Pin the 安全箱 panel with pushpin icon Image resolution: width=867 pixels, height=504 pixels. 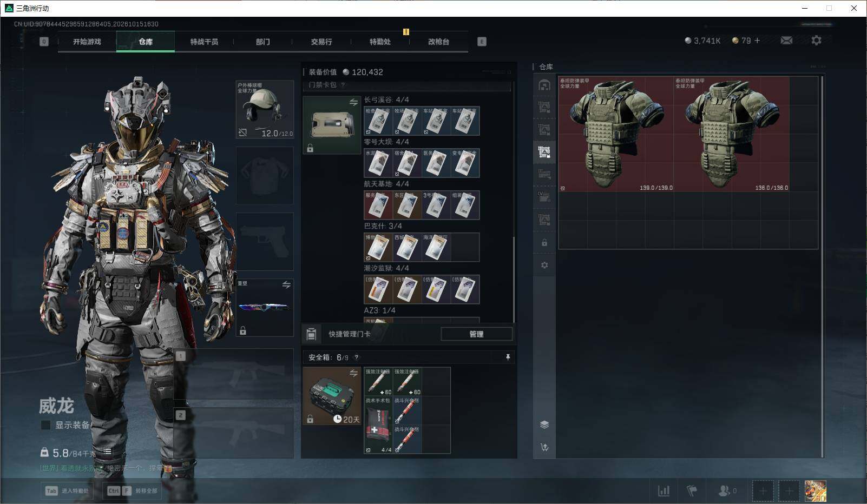[508, 357]
